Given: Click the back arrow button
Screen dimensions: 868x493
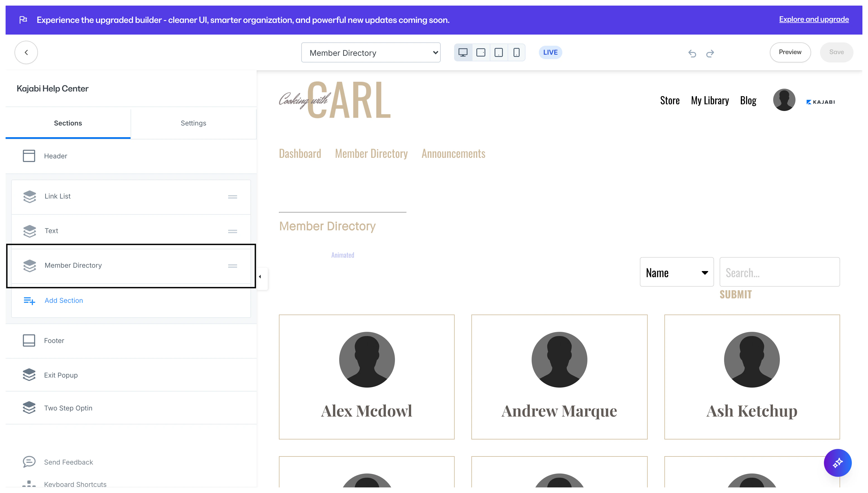Looking at the screenshot, I should (x=26, y=52).
